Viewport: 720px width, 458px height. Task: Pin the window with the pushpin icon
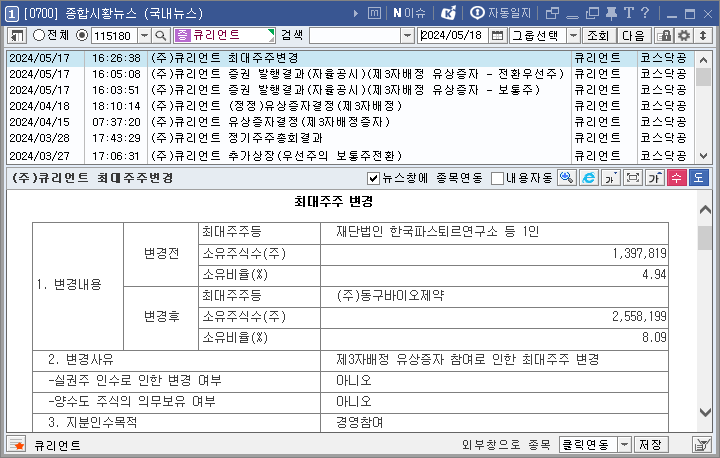(x=611, y=14)
